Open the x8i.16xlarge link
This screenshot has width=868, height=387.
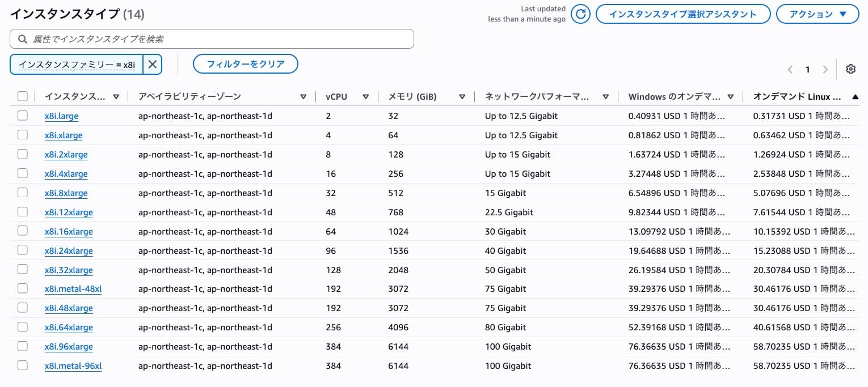69,232
